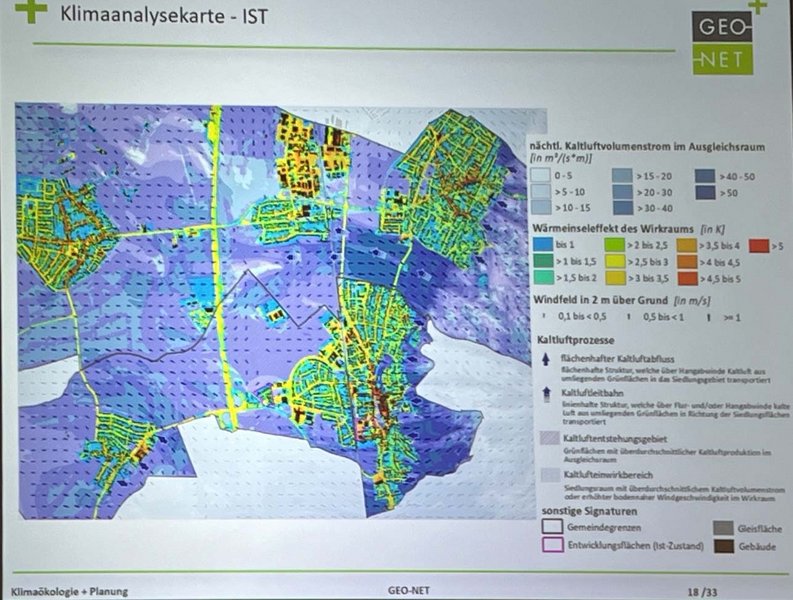The height and width of the screenshot is (600, 793).
Task: Pick the '>1 bis 1,5' green swatch
Action: tap(543, 261)
